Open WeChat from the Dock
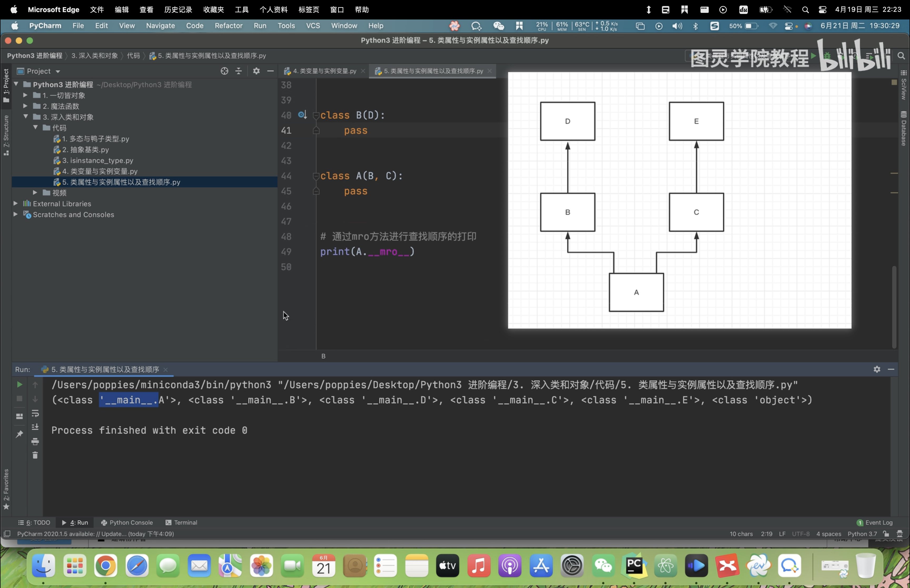Image resolution: width=910 pixels, height=588 pixels. [x=603, y=566]
